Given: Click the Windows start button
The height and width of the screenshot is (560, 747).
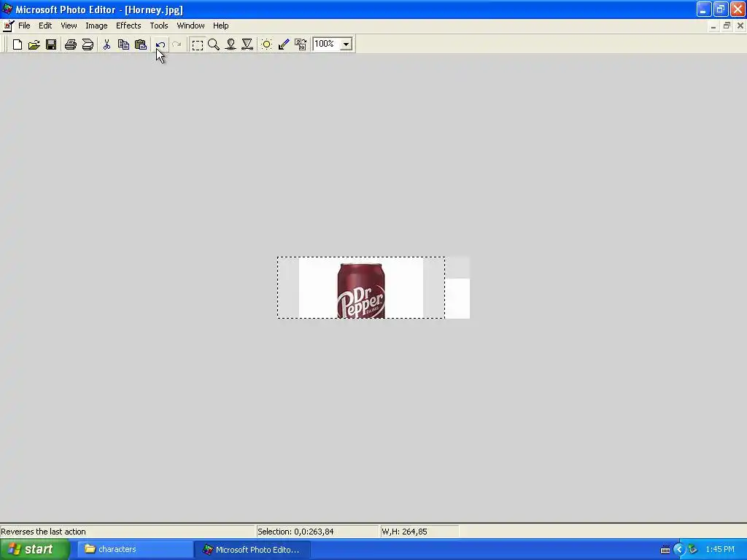Looking at the screenshot, I should point(34,549).
